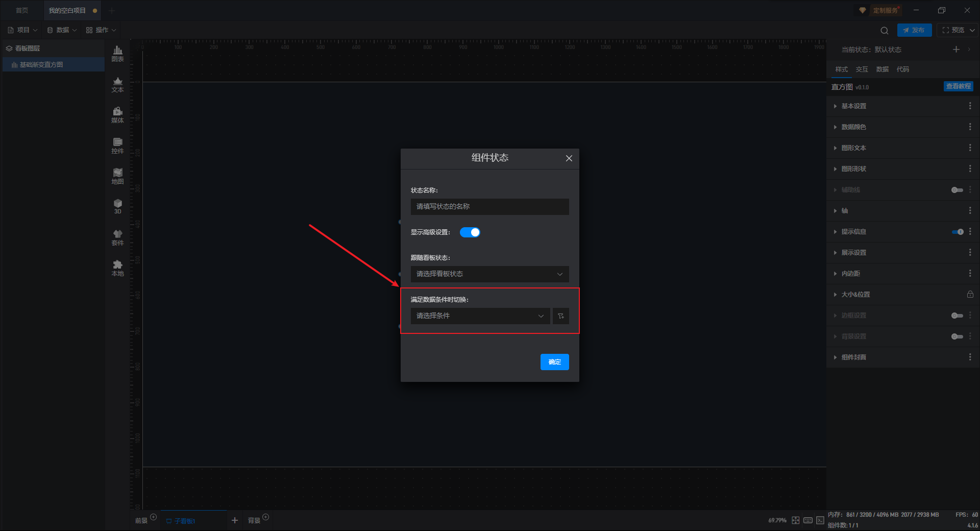Select the 样式 tab

pyautogui.click(x=841, y=69)
